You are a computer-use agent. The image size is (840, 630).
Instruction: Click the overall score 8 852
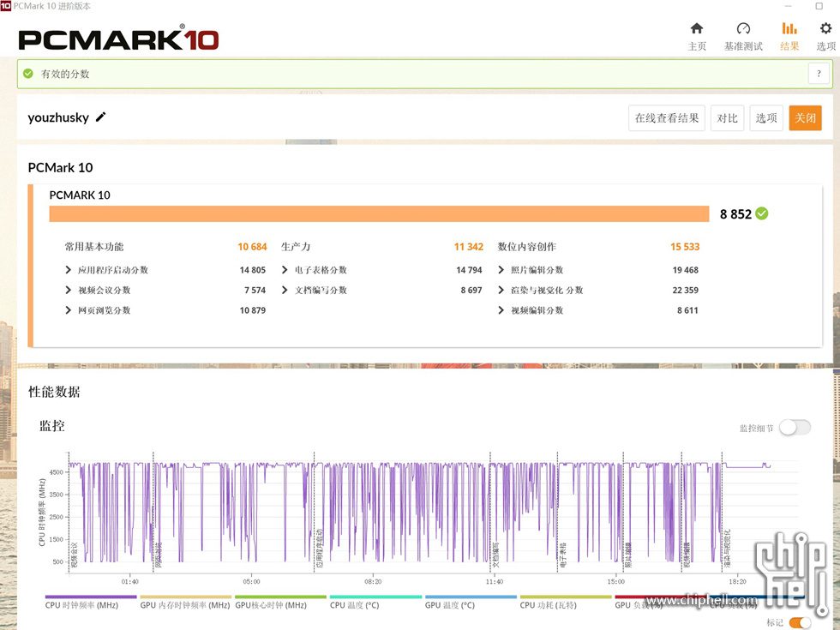735,213
